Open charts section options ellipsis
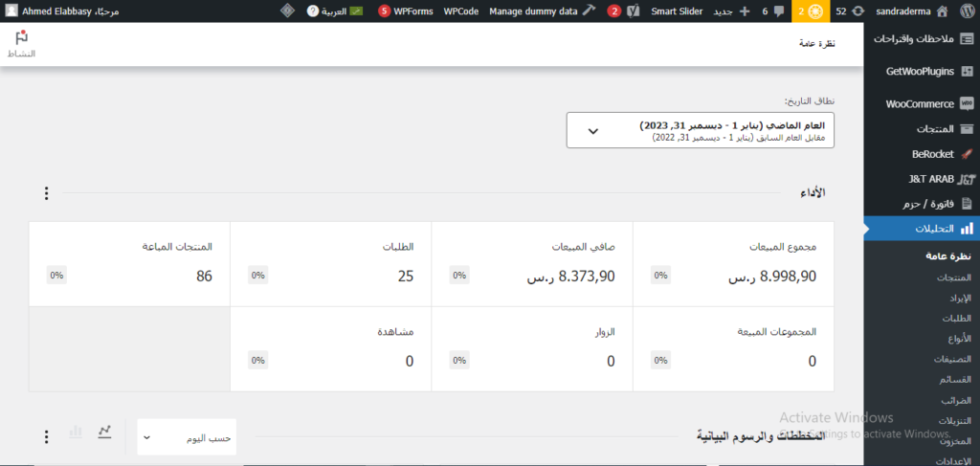This screenshot has width=980, height=466. (x=46, y=436)
